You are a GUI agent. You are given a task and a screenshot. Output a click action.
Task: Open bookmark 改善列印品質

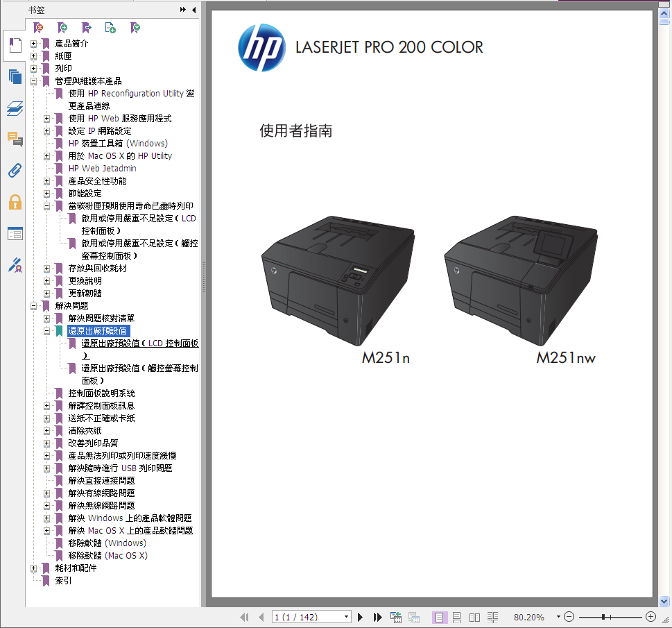point(93,443)
